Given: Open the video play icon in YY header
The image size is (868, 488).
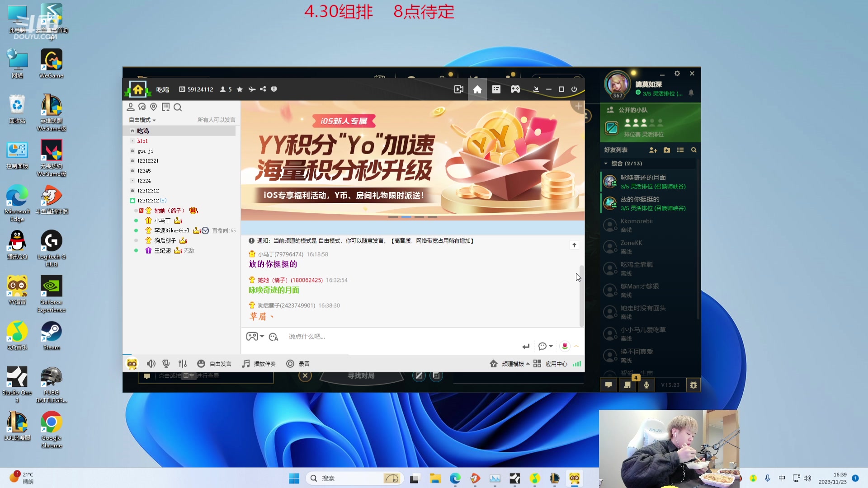Looking at the screenshot, I should coord(458,89).
